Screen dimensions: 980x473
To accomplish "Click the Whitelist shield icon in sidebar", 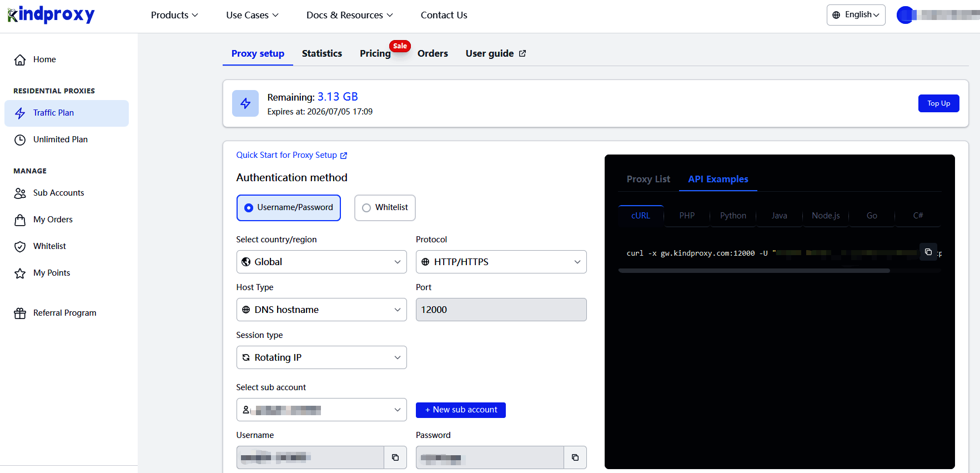I will tap(20, 247).
